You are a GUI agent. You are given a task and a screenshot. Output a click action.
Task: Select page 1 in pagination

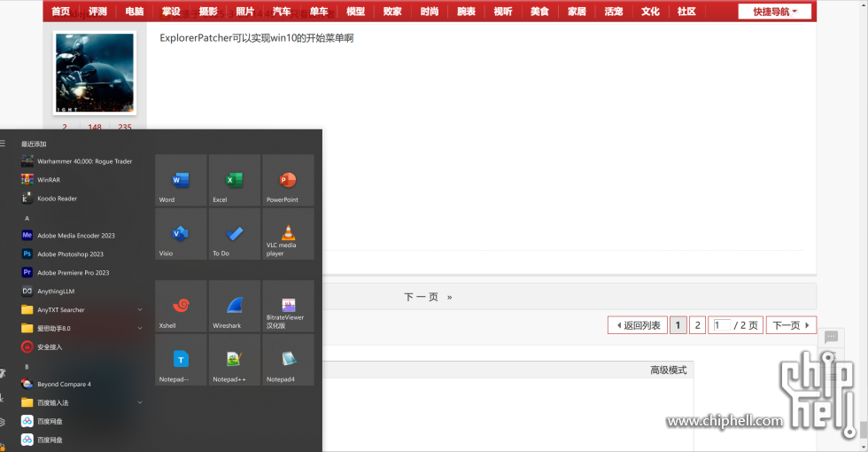(x=678, y=325)
